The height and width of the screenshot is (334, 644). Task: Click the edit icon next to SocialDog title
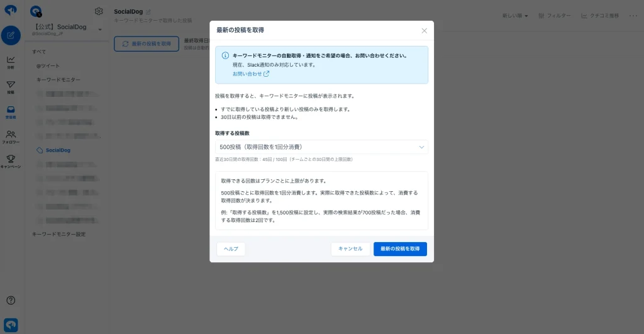pyautogui.click(x=148, y=12)
